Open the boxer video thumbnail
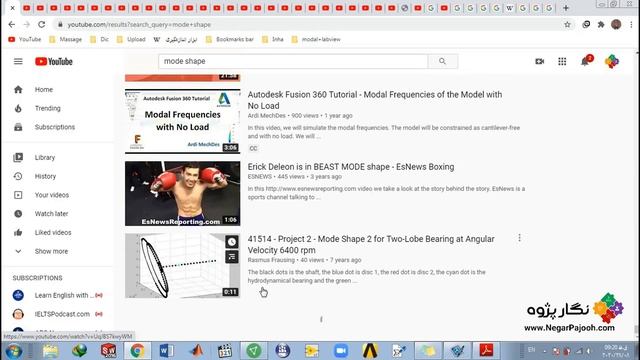 point(182,193)
